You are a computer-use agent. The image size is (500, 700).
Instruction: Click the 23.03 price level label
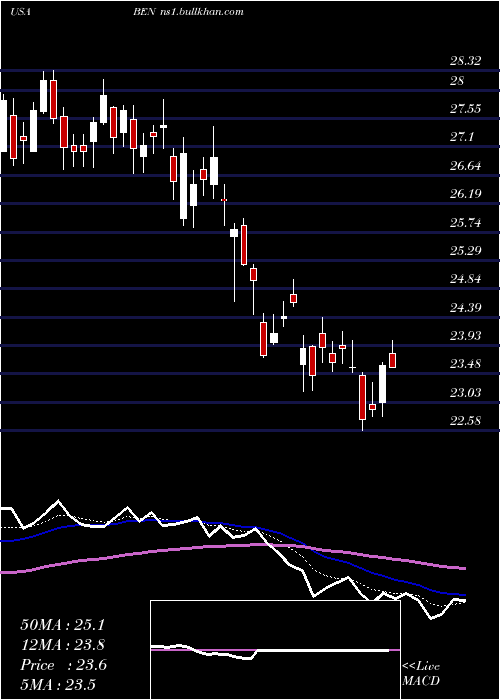click(466, 392)
